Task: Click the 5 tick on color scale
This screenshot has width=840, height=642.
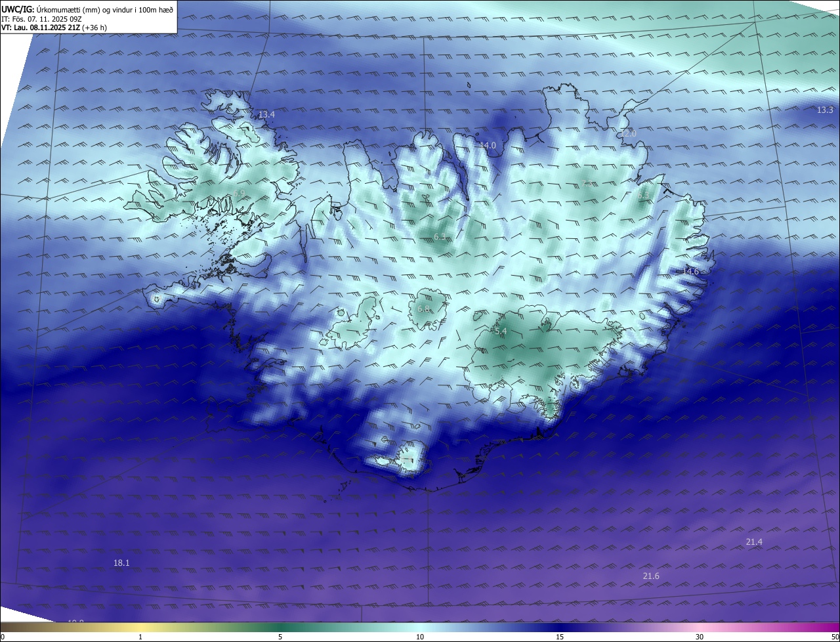Action: click(x=280, y=637)
